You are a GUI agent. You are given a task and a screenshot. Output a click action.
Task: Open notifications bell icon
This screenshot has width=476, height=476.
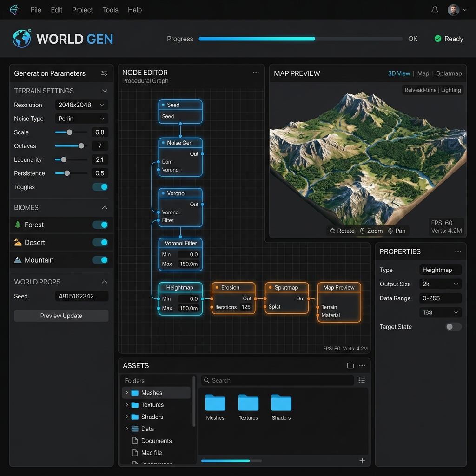435,10
